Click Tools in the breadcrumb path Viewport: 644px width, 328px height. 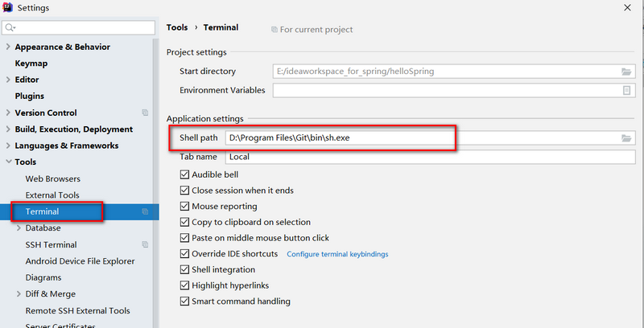[x=177, y=27]
